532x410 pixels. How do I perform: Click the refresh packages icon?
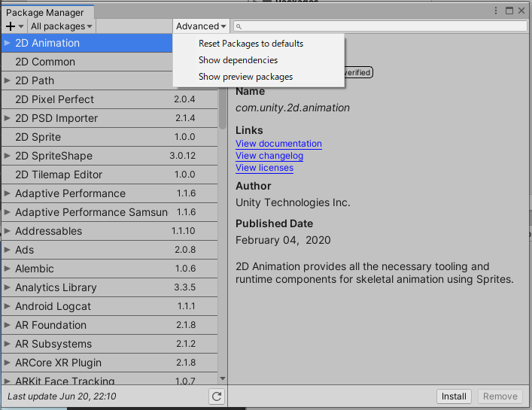pyautogui.click(x=217, y=396)
